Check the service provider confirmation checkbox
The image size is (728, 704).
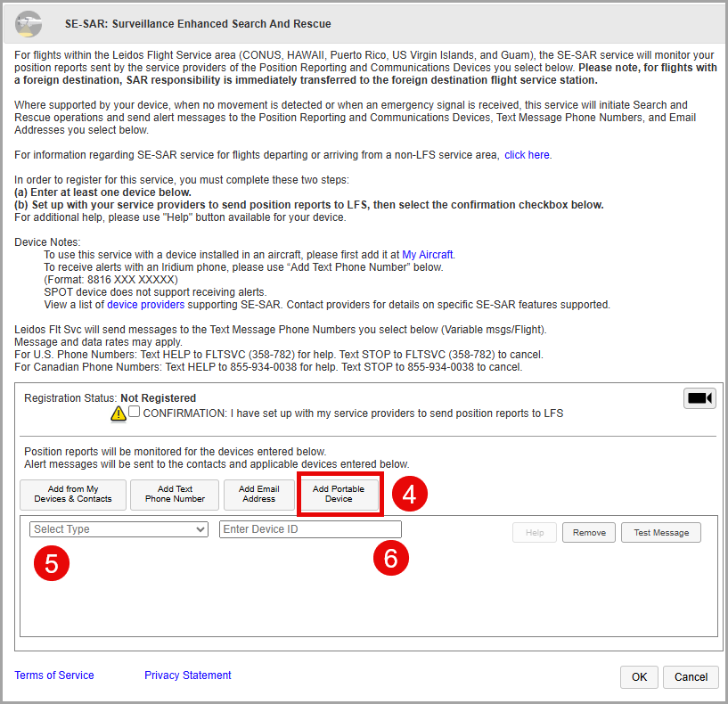coord(134,413)
